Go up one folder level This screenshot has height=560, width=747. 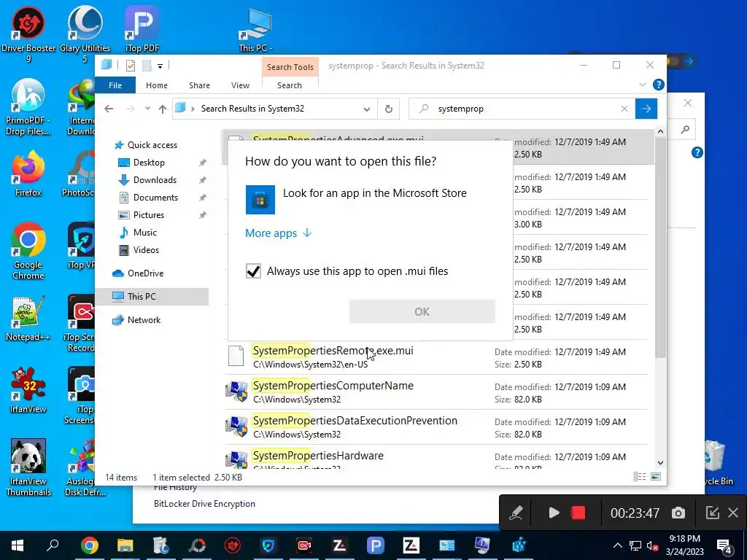(163, 109)
